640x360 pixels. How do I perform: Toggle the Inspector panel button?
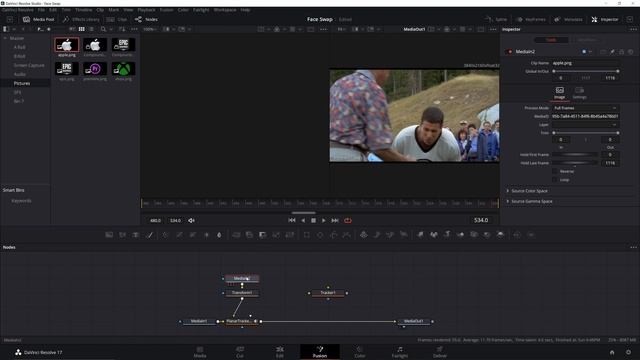[x=605, y=19]
